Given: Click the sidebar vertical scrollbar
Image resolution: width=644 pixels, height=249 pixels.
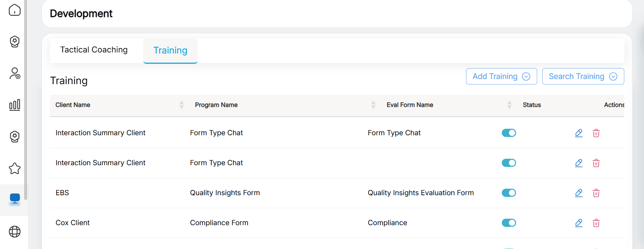Looking at the screenshot, I should 26,102.
